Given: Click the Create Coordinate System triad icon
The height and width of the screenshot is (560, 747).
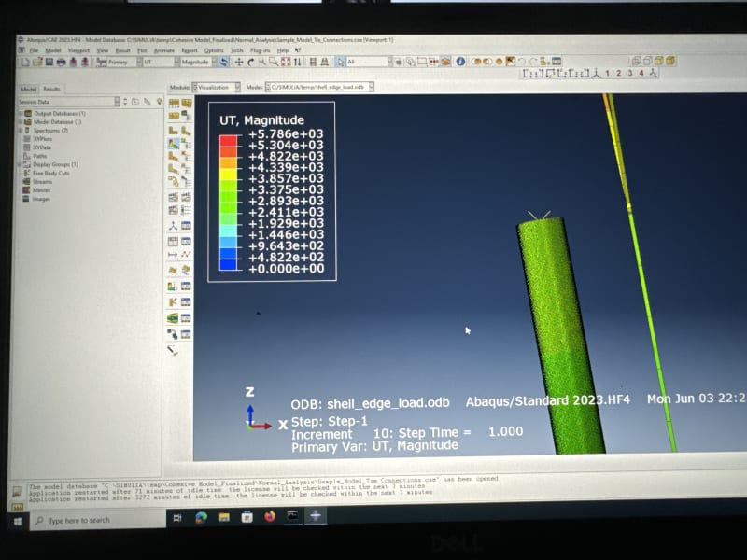Looking at the screenshot, I should point(173,226).
